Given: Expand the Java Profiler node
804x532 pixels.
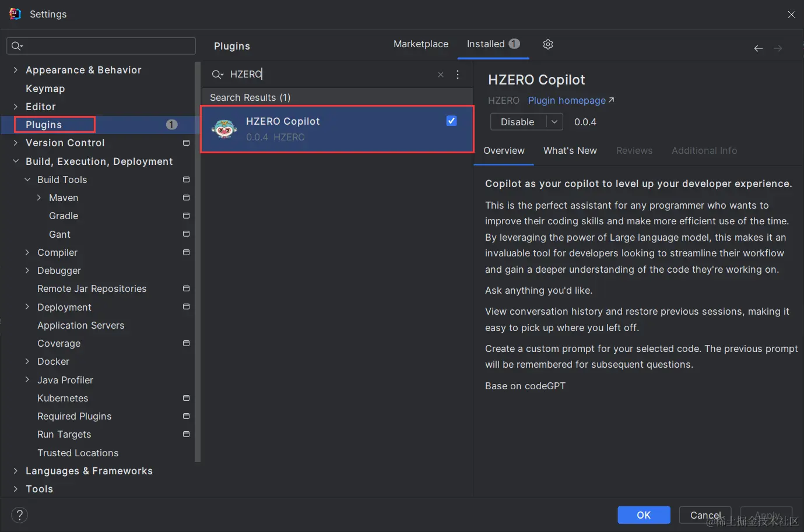Looking at the screenshot, I should tap(27, 380).
